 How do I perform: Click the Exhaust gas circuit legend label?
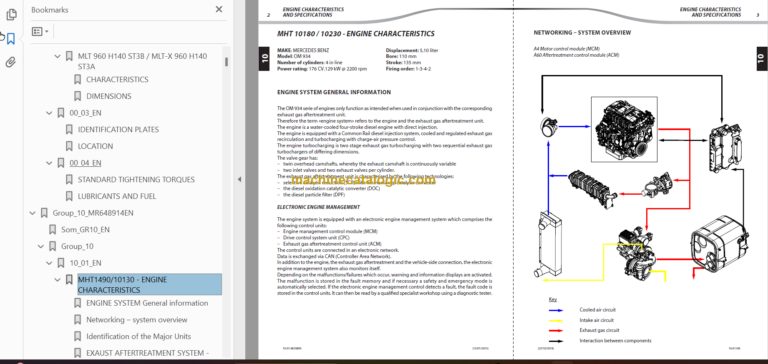(x=599, y=330)
